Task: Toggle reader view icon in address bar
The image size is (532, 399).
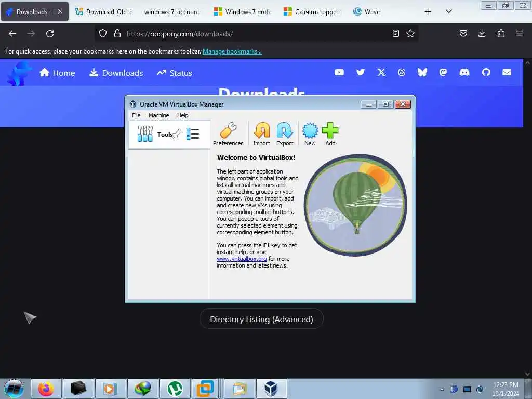Action: [395, 34]
